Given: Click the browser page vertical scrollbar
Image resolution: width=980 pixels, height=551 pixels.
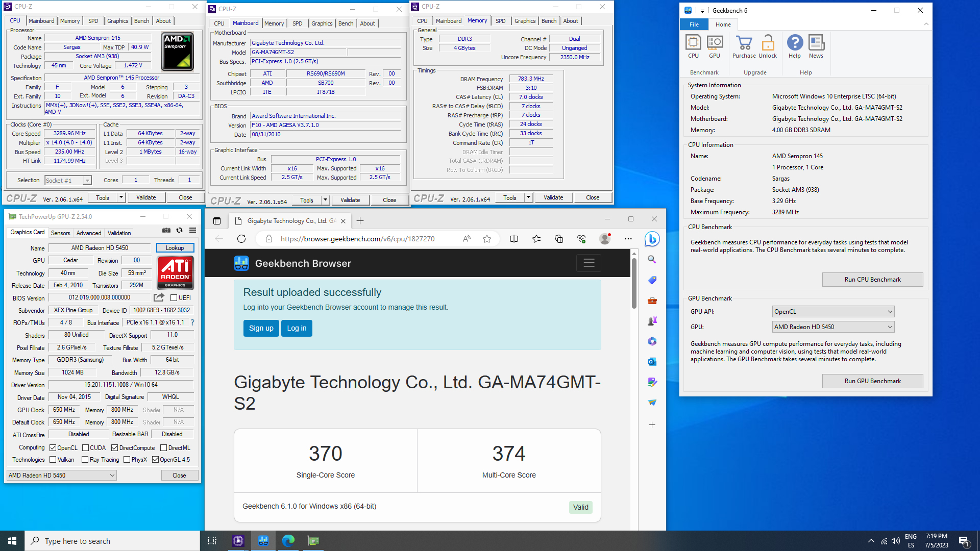Looking at the screenshot, I should [x=634, y=283].
